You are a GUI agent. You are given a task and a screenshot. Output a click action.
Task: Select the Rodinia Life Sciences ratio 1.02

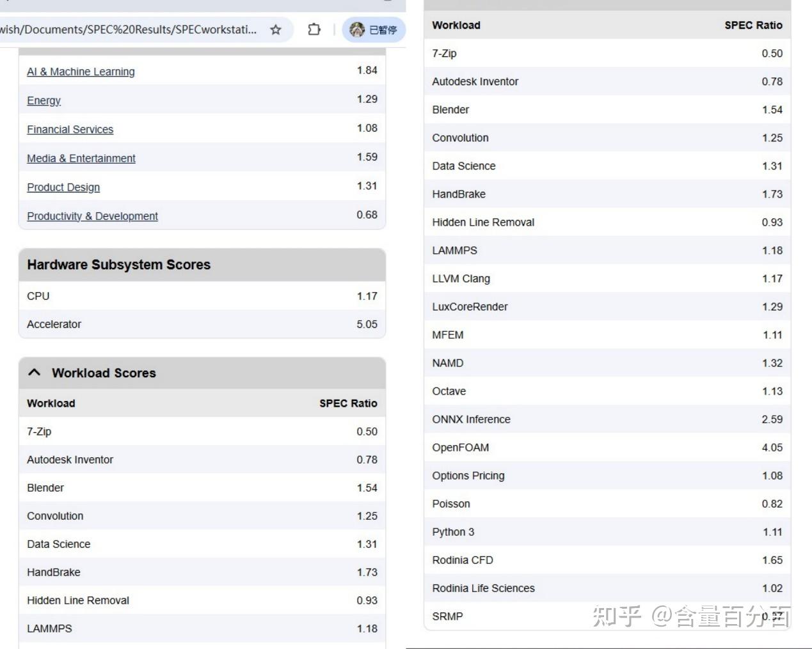[772, 588]
